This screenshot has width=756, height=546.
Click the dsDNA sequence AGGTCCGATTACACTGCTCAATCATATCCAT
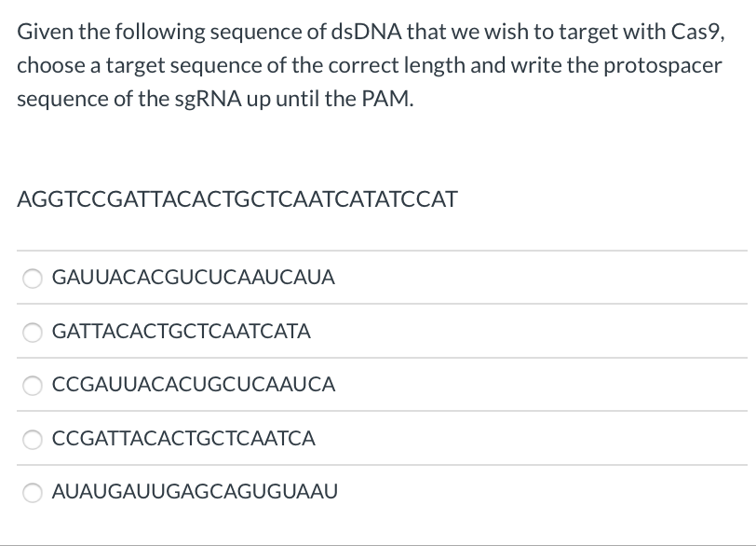pyautogui.click(x=236, y=199)
